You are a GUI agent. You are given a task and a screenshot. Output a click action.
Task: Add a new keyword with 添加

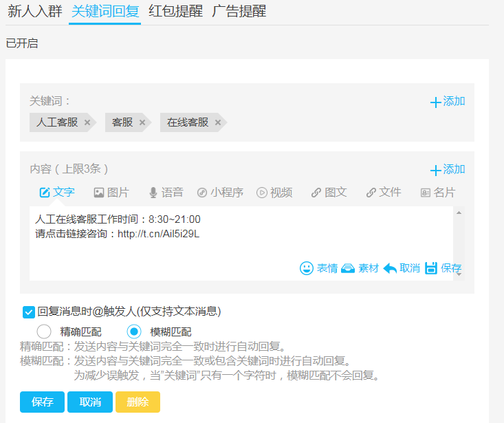(448, 102)
